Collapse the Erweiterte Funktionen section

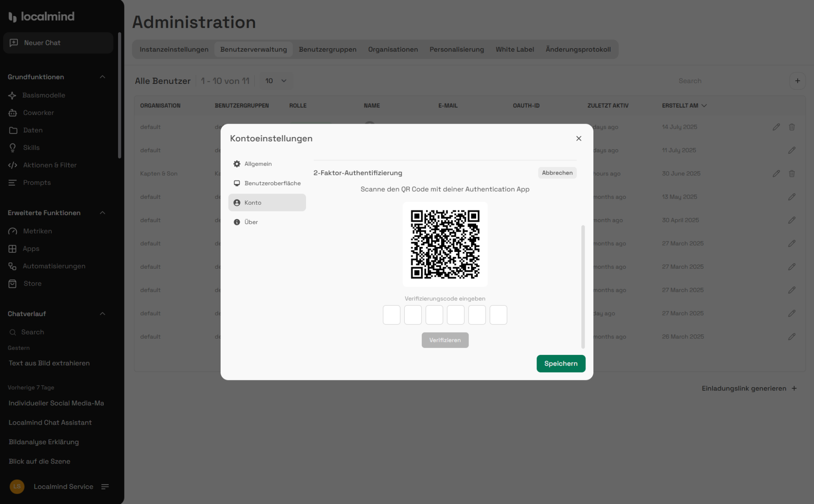click(103, 213)
